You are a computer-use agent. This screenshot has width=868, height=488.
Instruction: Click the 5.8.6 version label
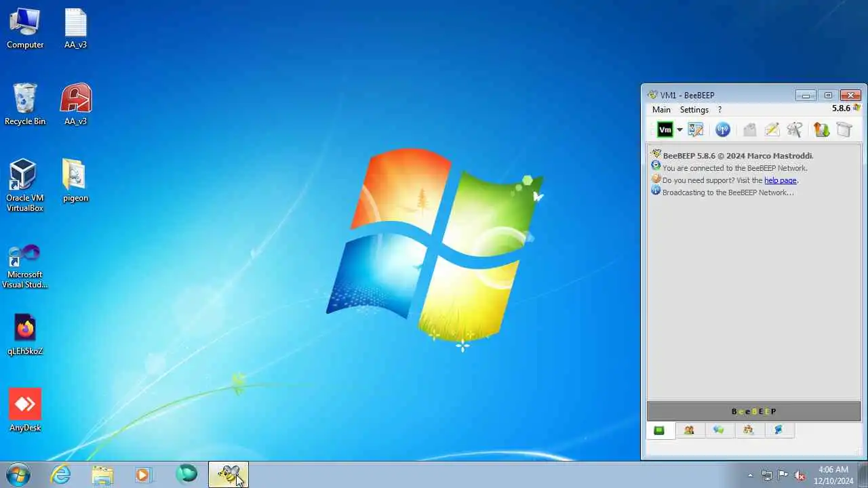point(841,108)
